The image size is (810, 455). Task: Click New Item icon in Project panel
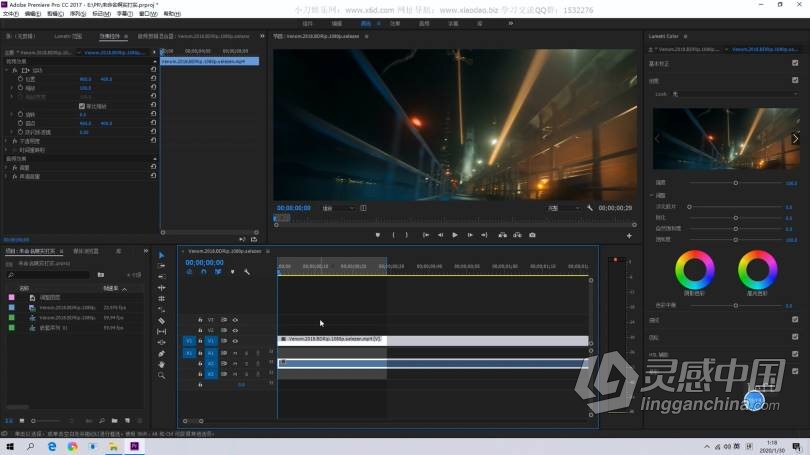pyautogui.click(x=127, y=421)
